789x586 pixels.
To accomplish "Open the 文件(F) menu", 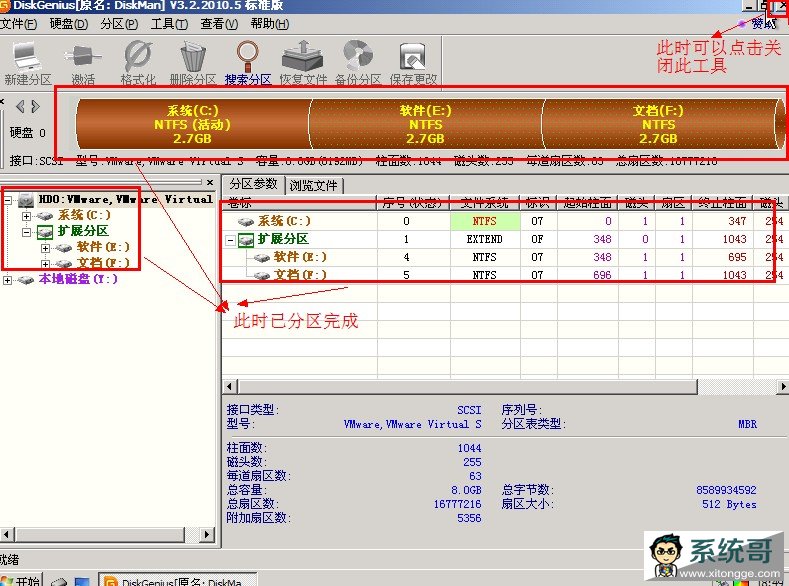I will (x=19, y=24).
